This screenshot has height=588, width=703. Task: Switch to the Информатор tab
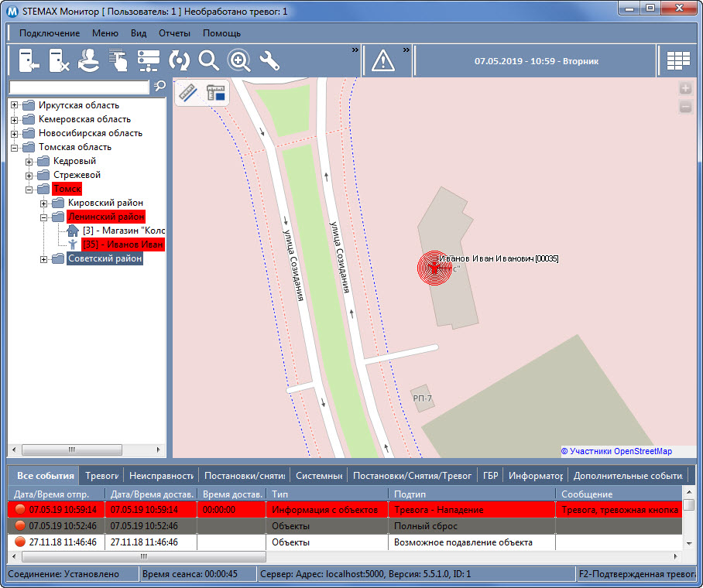(535, 476)
